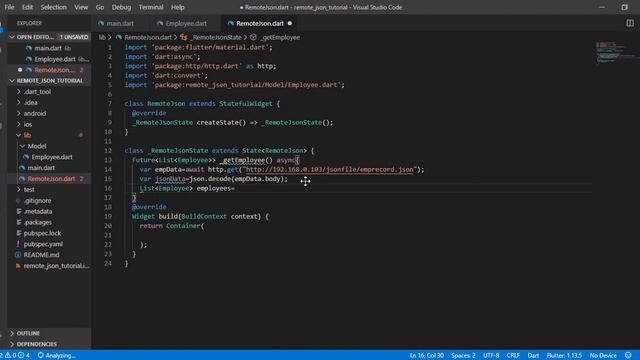Open the Edit menu
The image size is (640, 360).
(x=27, y=7)
